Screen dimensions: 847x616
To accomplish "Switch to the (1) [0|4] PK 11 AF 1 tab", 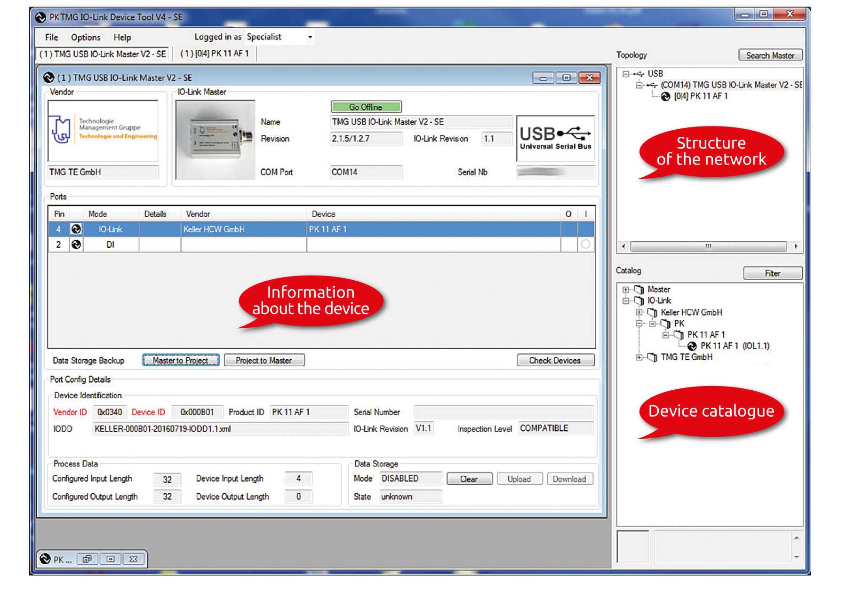I will 215,54.
